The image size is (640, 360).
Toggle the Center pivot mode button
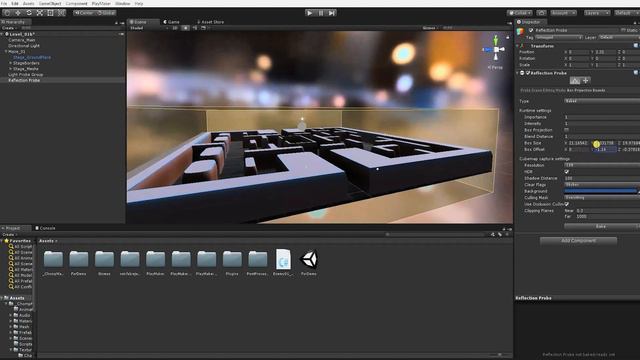click(84, 13)
